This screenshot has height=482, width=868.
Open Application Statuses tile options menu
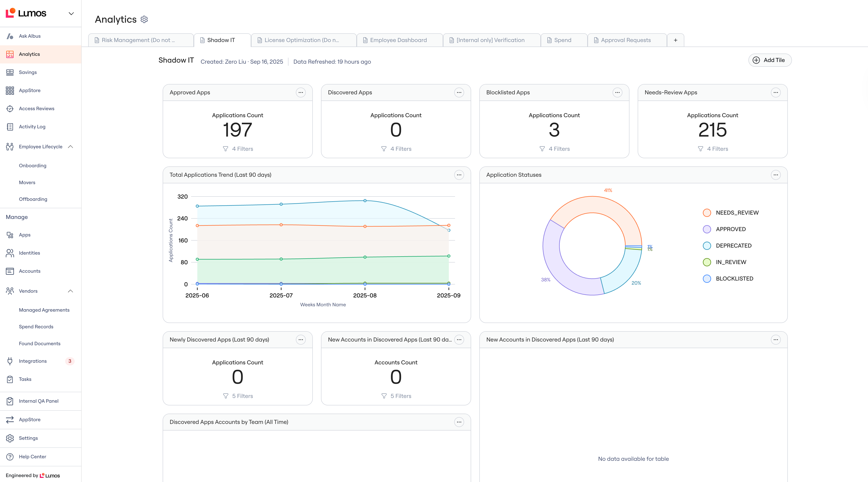[x=776, y=175]
